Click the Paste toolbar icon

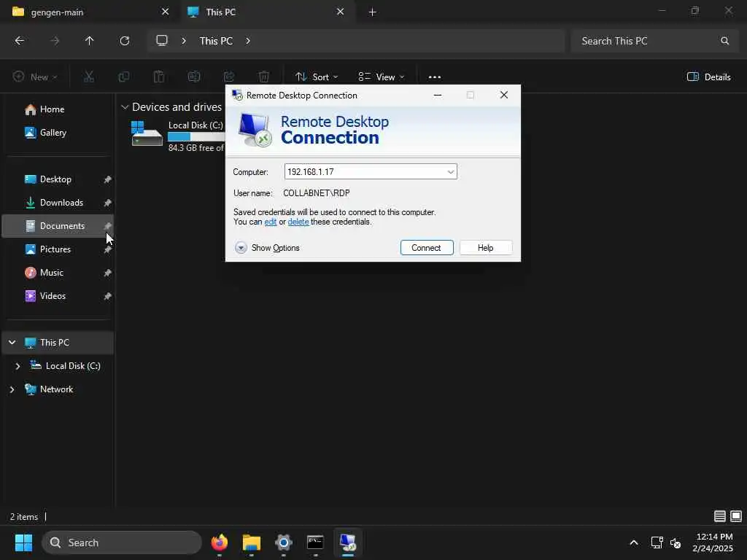158,77
